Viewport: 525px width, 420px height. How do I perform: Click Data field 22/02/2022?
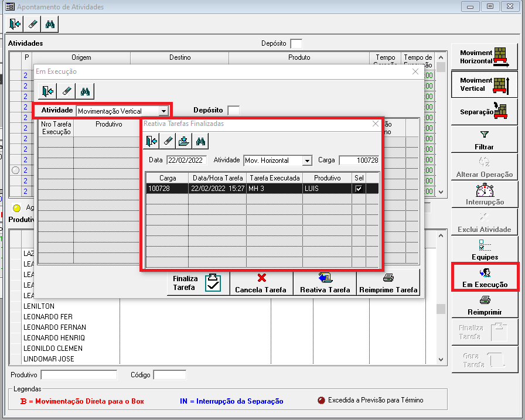pos(186,161)
